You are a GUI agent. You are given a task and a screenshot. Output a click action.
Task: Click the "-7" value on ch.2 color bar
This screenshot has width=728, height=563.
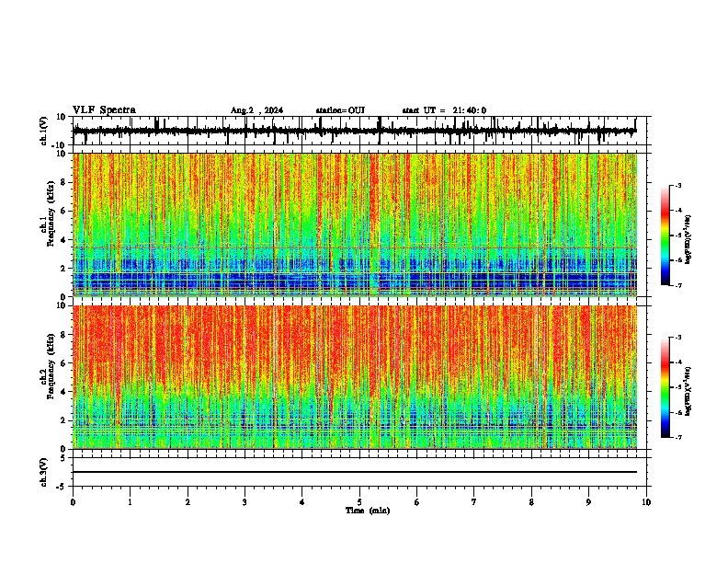tap(677, 437)
